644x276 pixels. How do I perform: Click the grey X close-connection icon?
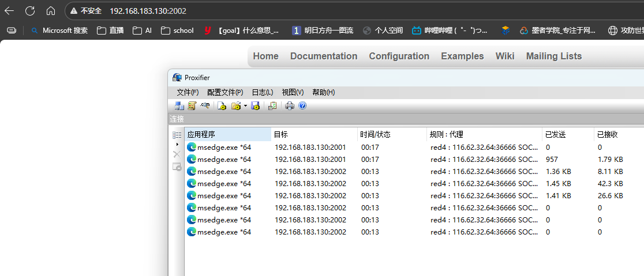pos(177,154)
